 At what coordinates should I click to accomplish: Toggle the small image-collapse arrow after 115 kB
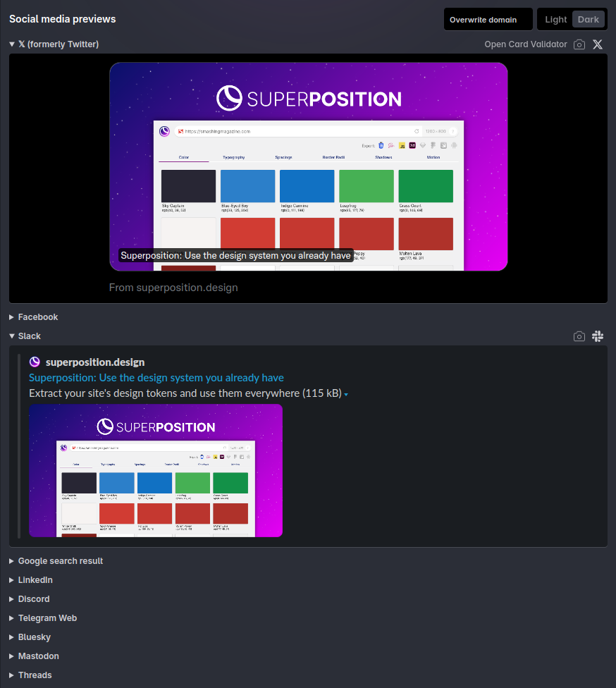(x=346, y=395)
